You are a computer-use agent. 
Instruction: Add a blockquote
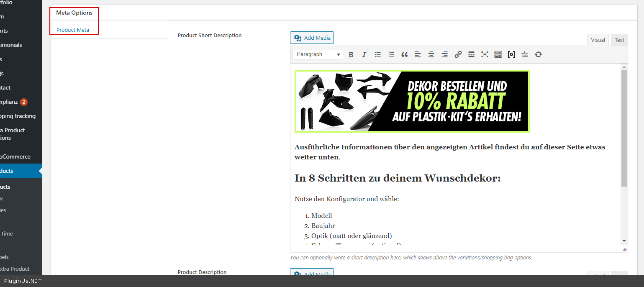(x=404, y=54)
